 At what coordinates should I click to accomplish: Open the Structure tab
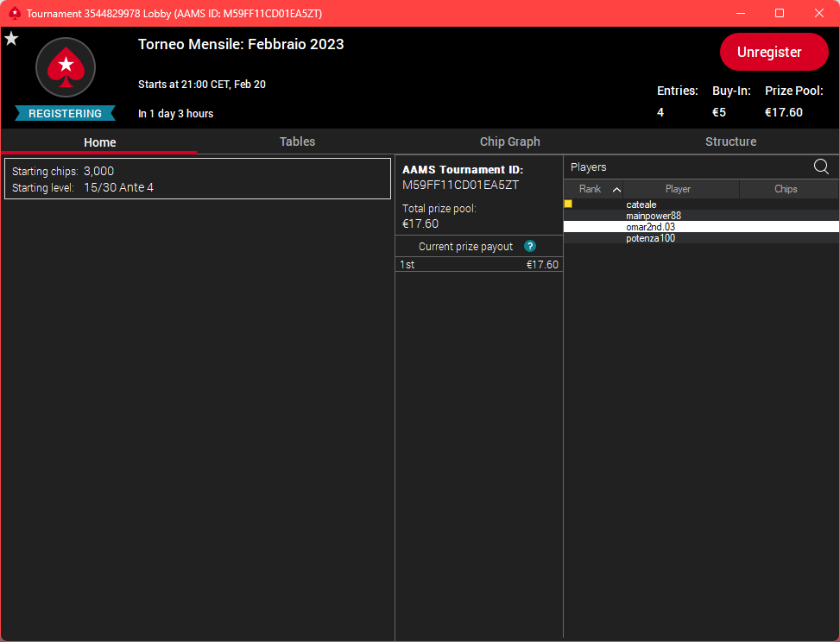coord(730,142)
